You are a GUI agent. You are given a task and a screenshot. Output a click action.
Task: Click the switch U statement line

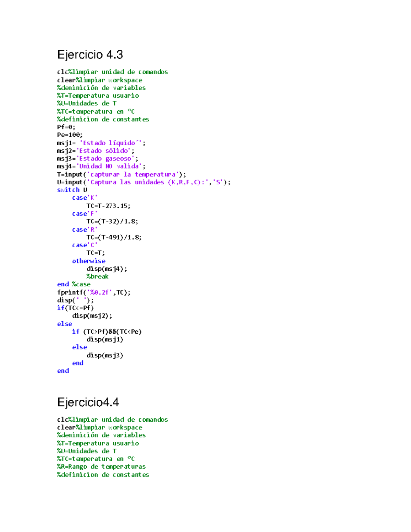pos(71,190)
